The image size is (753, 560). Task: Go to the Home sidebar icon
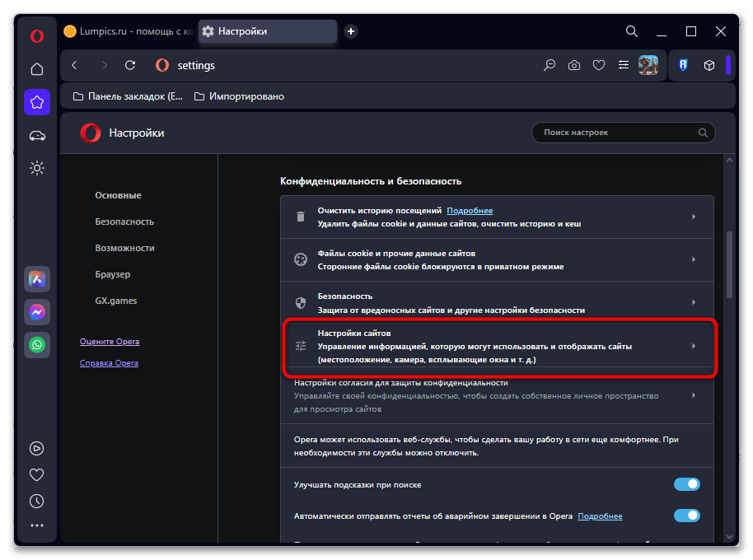coord(37,69)
